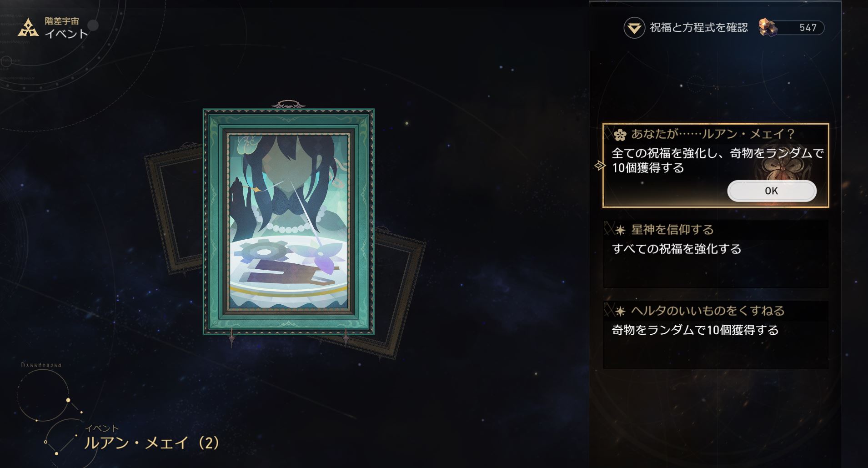Click the star icon beside 星神を信仰する
868x468 pixels.
pos(620,231)
